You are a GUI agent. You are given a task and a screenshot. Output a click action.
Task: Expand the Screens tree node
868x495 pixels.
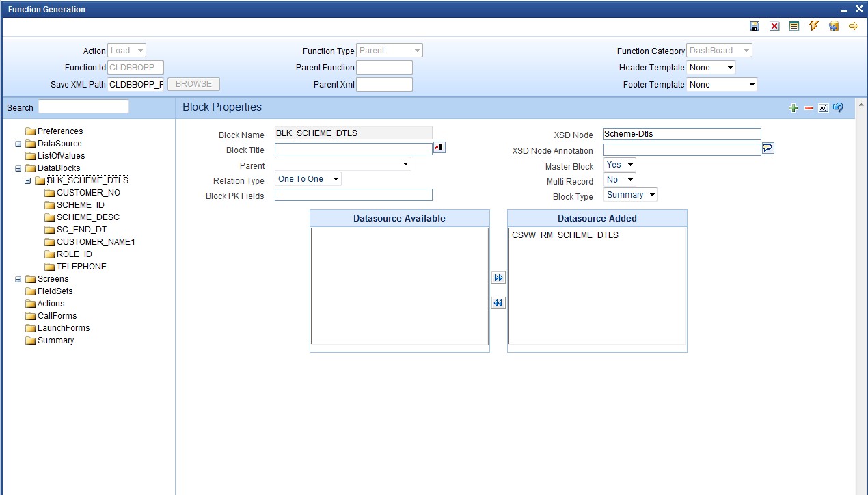(x=18, y=279)
